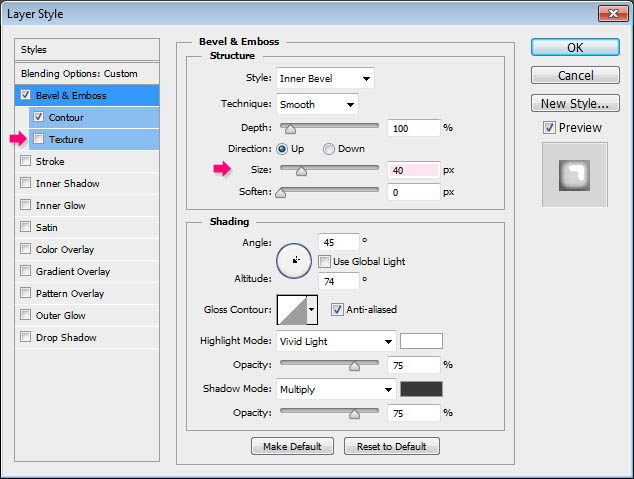Toggle Use Global Light checkbox
This screenshot has width=634, height=479.
click(x=325, y=261)
